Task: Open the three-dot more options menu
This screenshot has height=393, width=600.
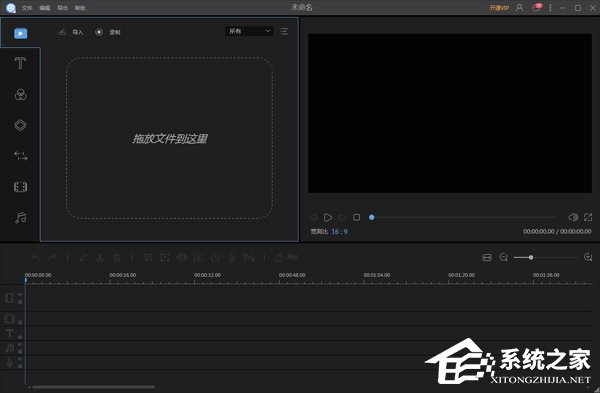Action: click(550, 8)
